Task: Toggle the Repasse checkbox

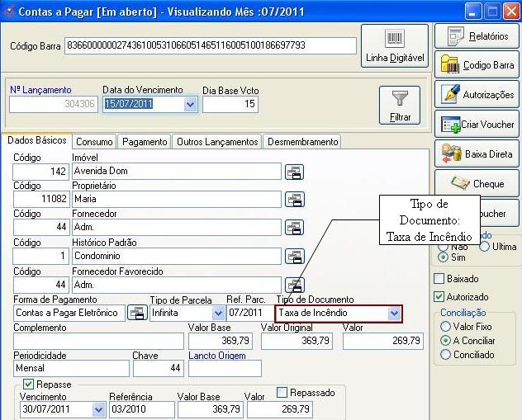Action: (29, 385)
